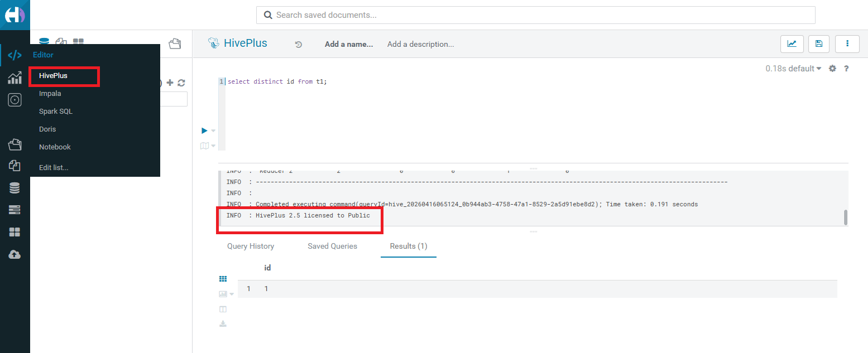
Task: Open the Hue logo home
Action: 15,15
